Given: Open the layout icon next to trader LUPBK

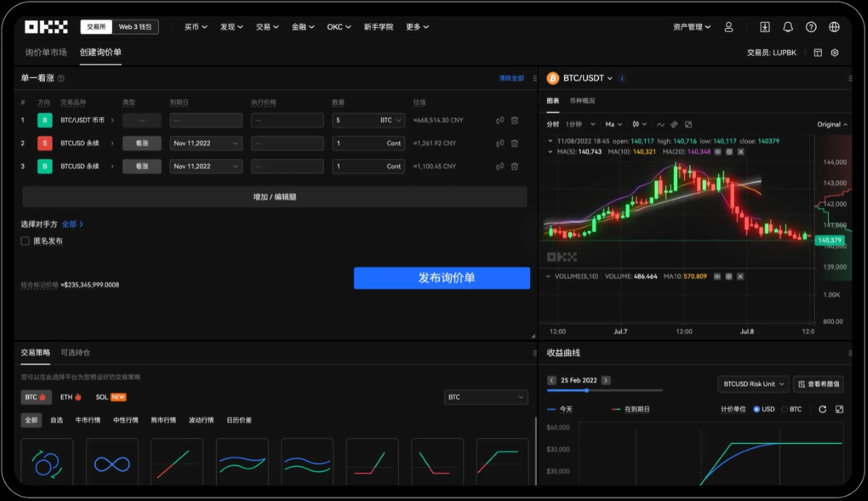Looking at the screenshot, I should [x=818, y=53].
